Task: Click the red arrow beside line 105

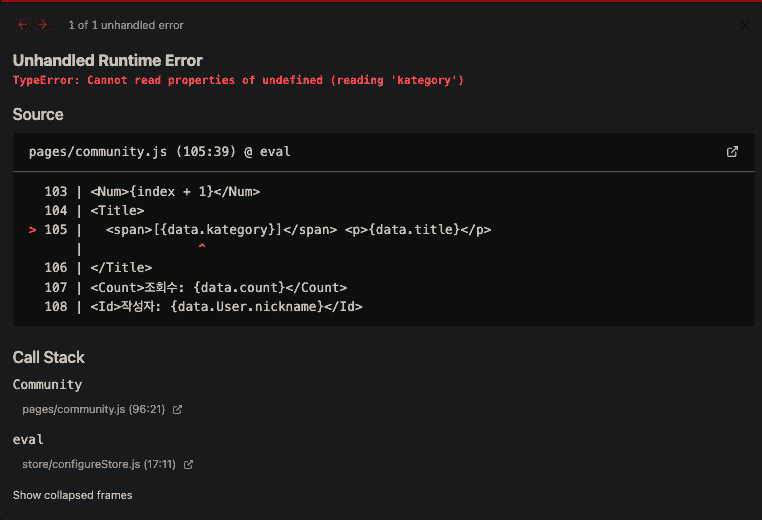Action: [33, 230]
